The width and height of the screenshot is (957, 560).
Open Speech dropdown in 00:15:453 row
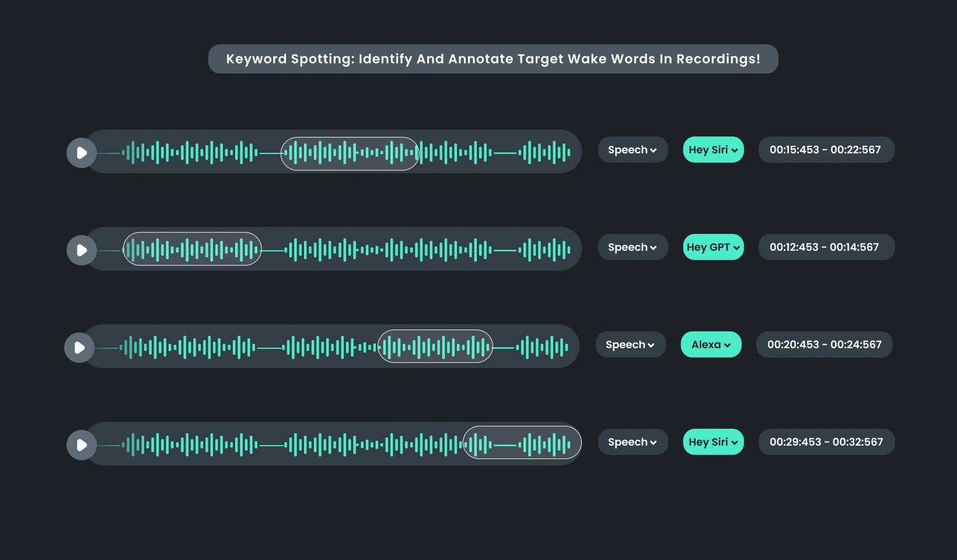coord(633,150)
